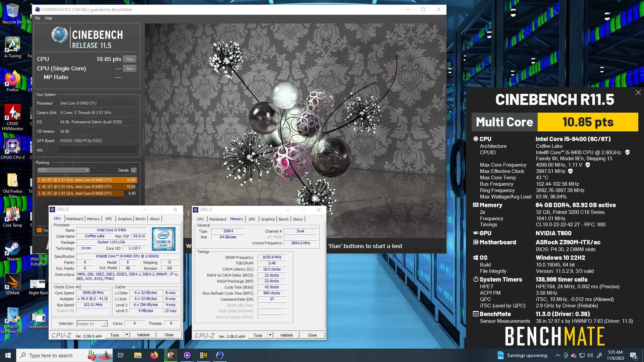Open the network tray icon

(582, 355)
